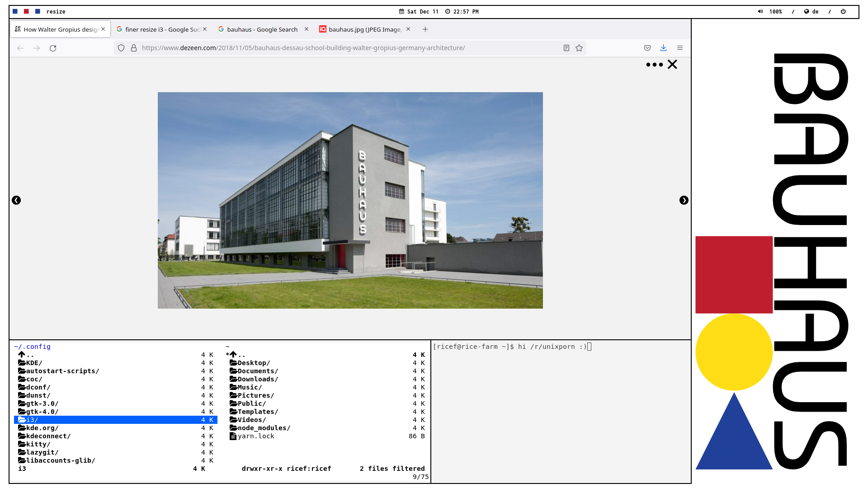This screenshot has height=488, width=868.
Task: Click the site padlock security icon
Action: point(134,48)
